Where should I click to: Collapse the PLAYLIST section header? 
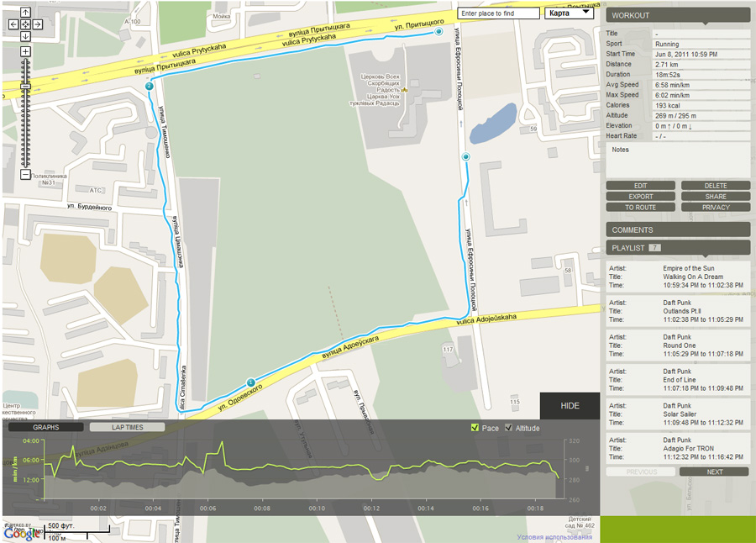click(x=678, y=248)
